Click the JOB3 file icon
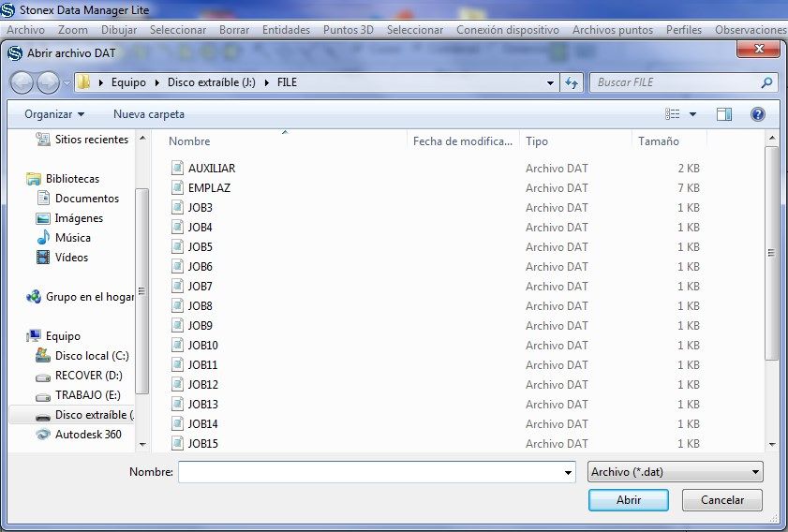This screenshot has width=788, height=532. (177, 207)
